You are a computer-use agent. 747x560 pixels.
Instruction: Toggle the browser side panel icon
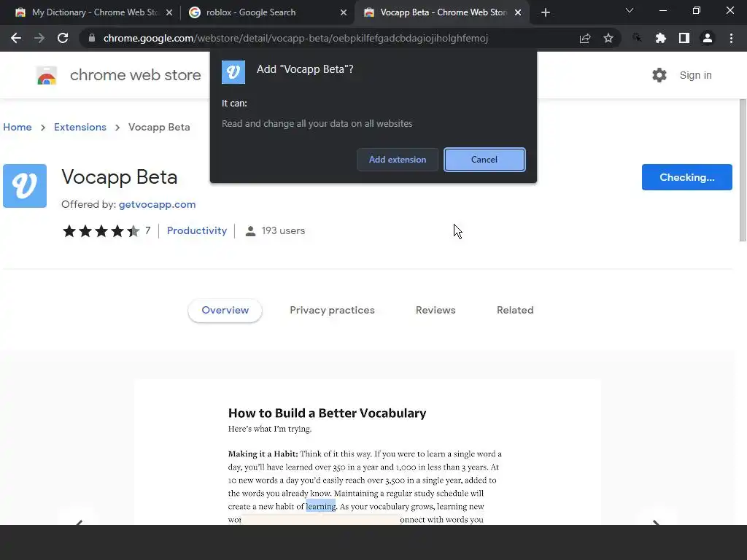click(684, 38)
